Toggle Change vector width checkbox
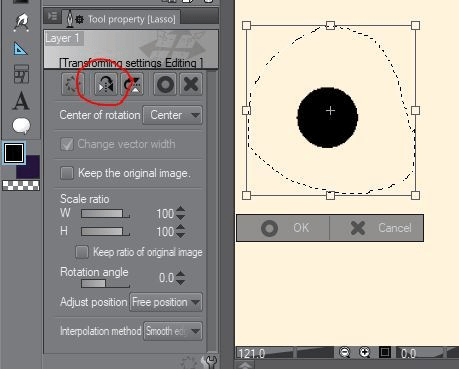This screenshot has height=369, width=459. coord(67,144)
